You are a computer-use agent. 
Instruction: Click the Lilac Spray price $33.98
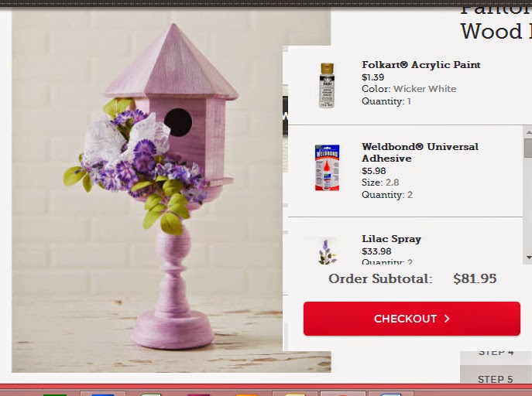[376, 251]
